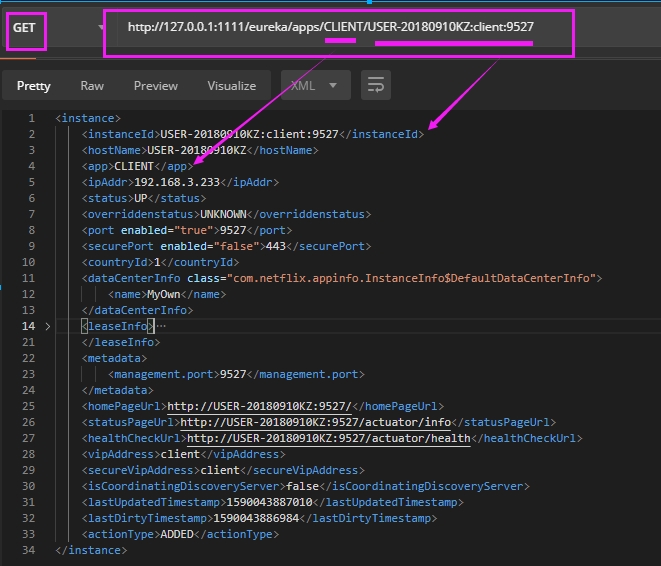This screenshot has width=661, height=566.
Task: Switch to the Preview tab
Action: point(156,86)
